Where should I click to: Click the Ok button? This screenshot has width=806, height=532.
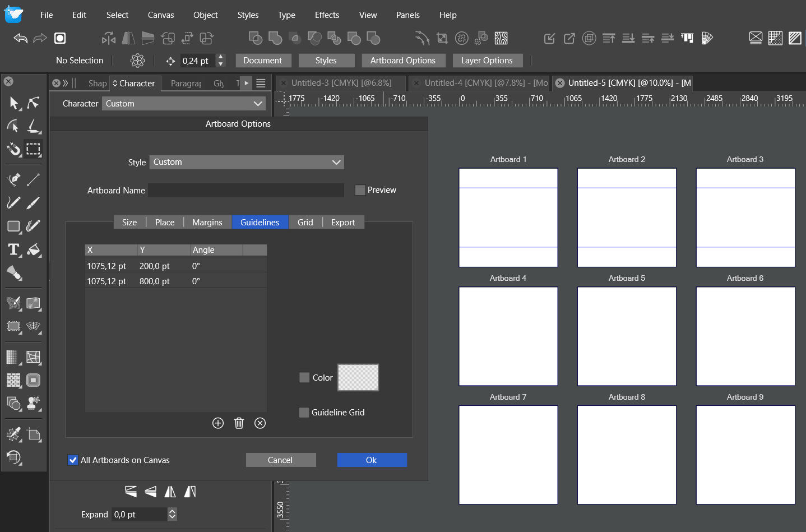pos(372,460)
